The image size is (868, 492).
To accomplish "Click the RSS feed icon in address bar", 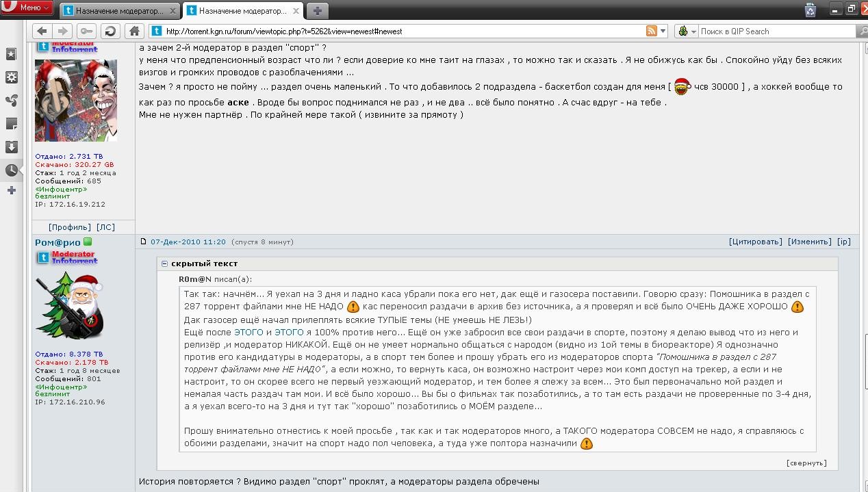I will pos(652,31).
